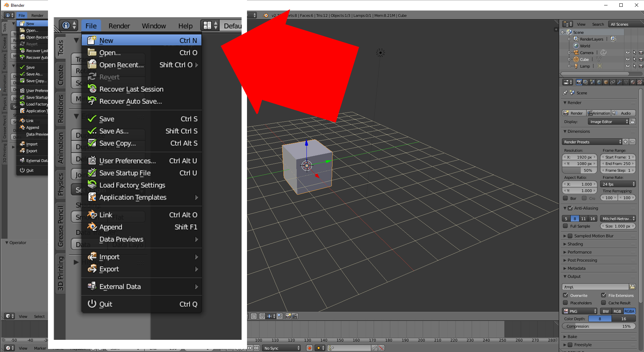Click the insert keyframe key icon
Image resolution: width=644 pixels, height=352 pixels.
pyautogui.click(x=374, y=348)
